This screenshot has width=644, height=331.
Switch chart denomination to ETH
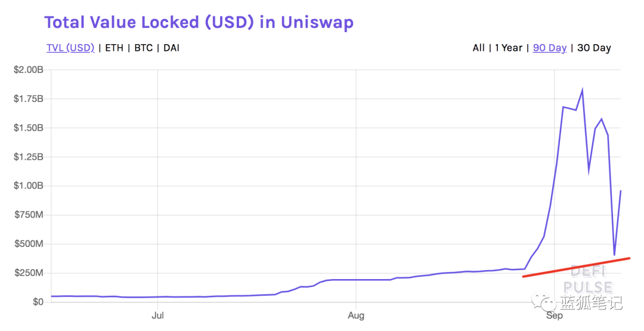click(x=114, y=48)
